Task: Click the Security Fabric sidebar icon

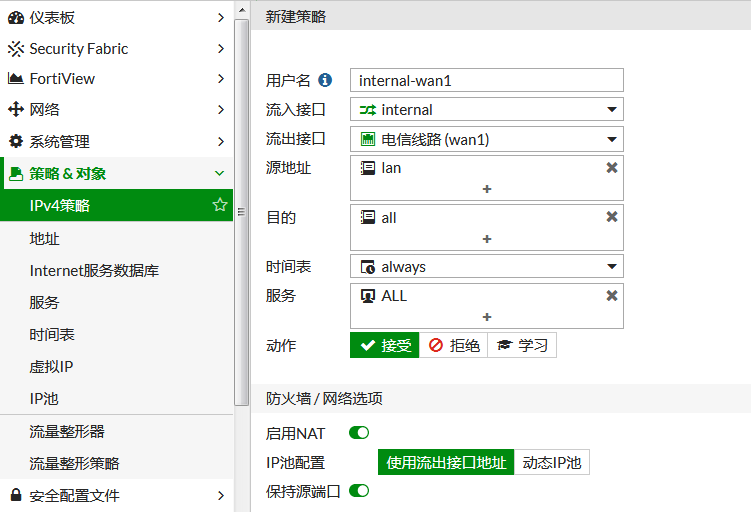Action: click(x=16, y=49)
